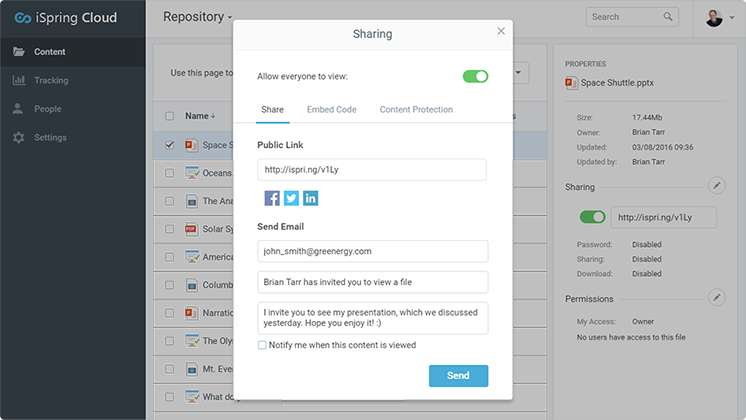Image resolution: width=746 pixels, height=420 pixels.
Task: Click The Olympics file icon
Action: click(x=192, y=341)
